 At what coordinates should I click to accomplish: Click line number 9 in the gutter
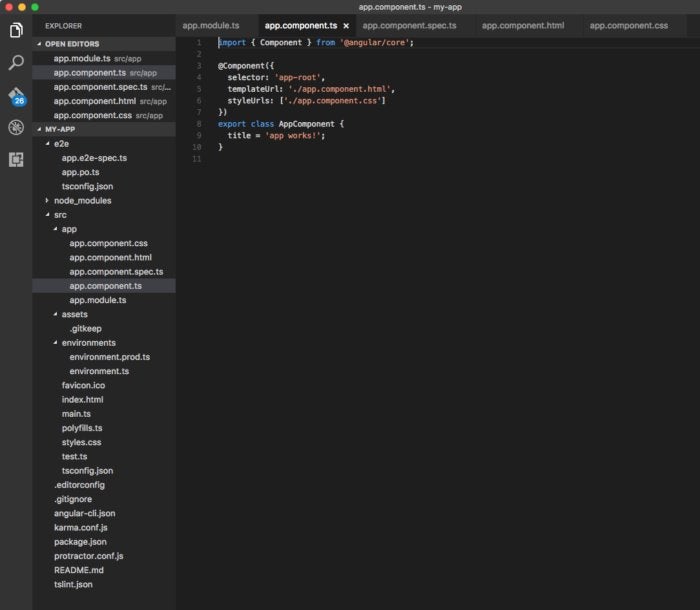pos(199,136)
